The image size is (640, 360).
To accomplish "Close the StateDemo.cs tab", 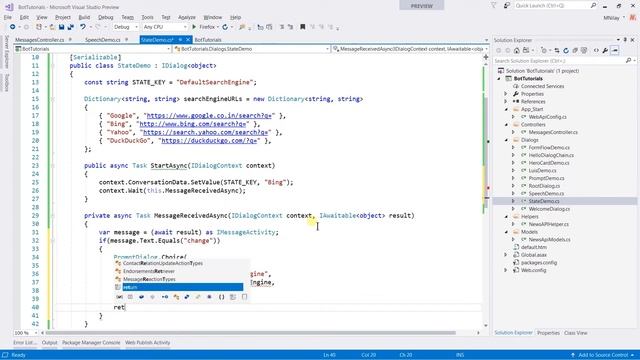I will (x=188, y=40).
